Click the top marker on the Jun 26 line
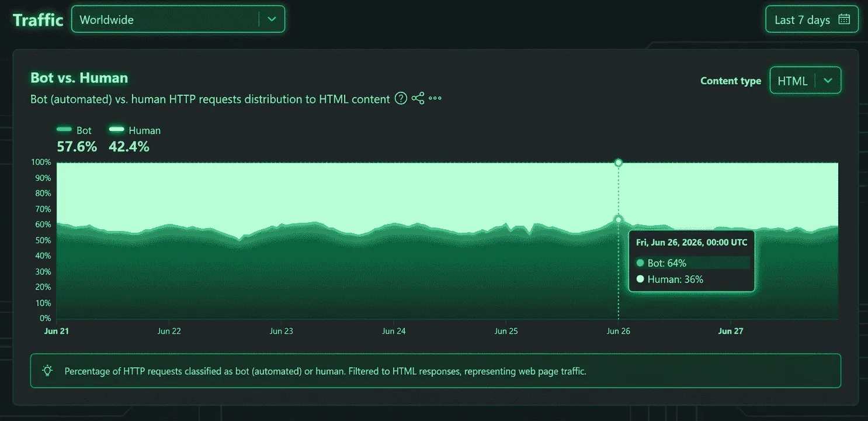The image size is (868, 421). tap(619, 163)
